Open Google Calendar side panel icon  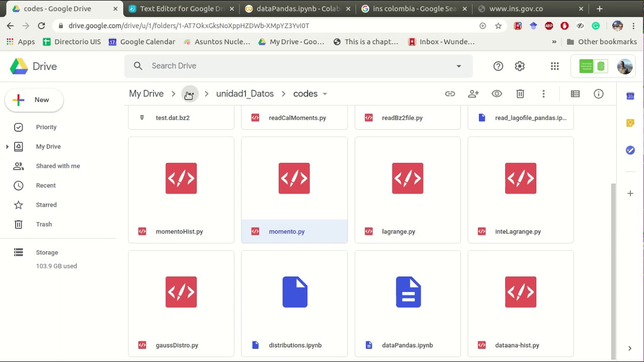[x=630, y=96]
